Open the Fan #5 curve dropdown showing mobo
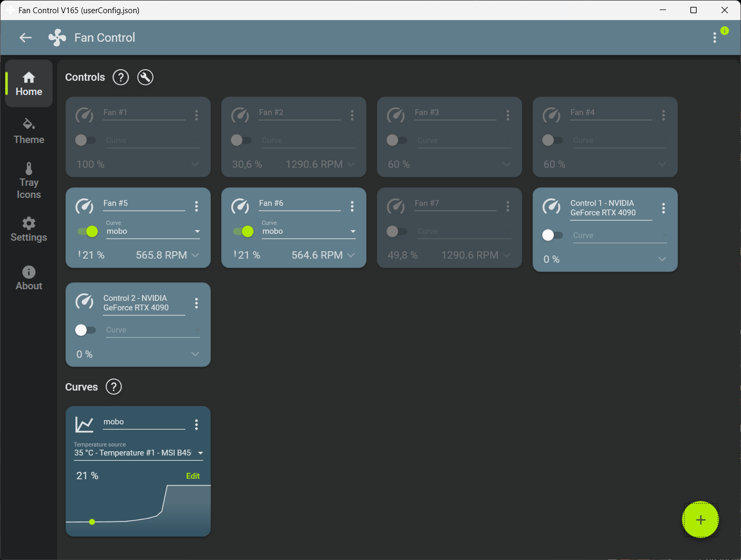The height and width of the screenshot is (560, 741). (153, 230)
